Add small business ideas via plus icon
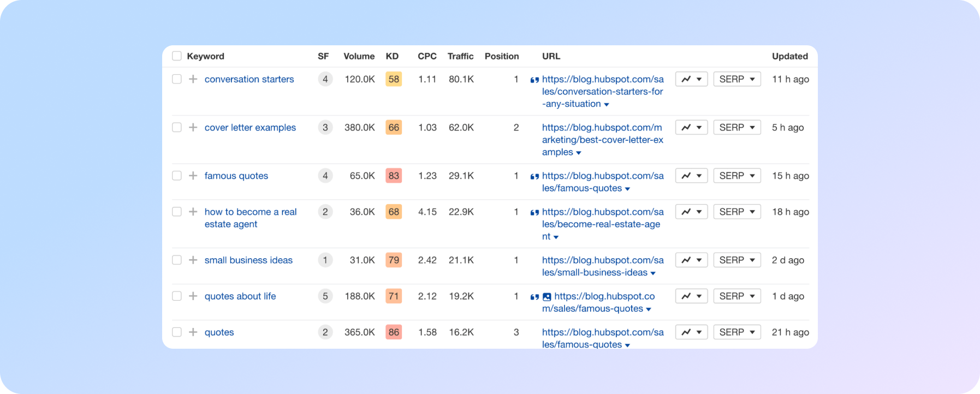Viewport: 980px width, 394px height. (193, 260)
